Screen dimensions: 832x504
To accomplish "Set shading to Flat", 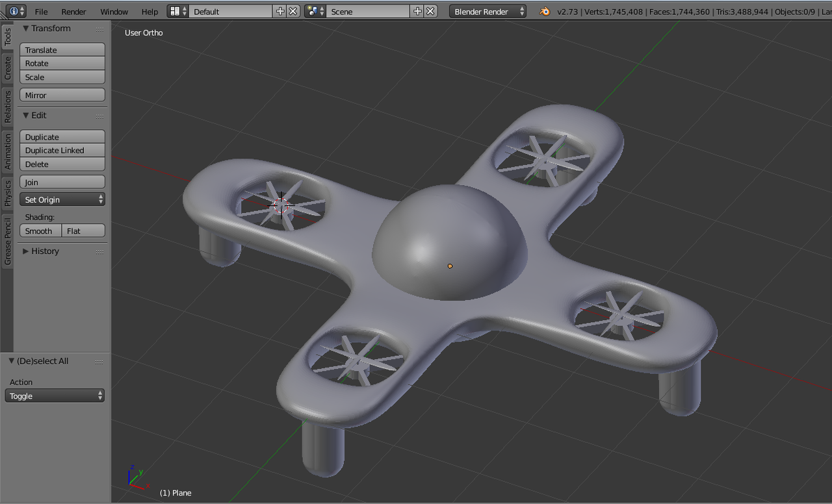I will tap(84, 231).
